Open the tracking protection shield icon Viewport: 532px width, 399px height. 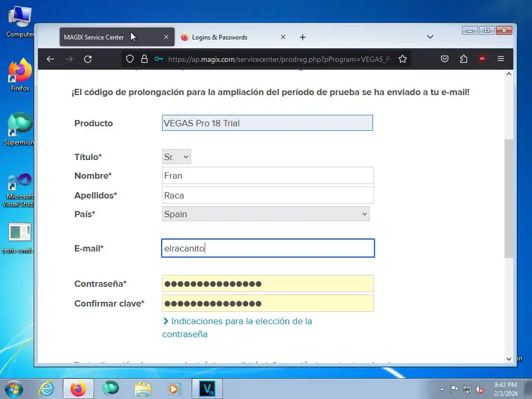pos(129,59)
